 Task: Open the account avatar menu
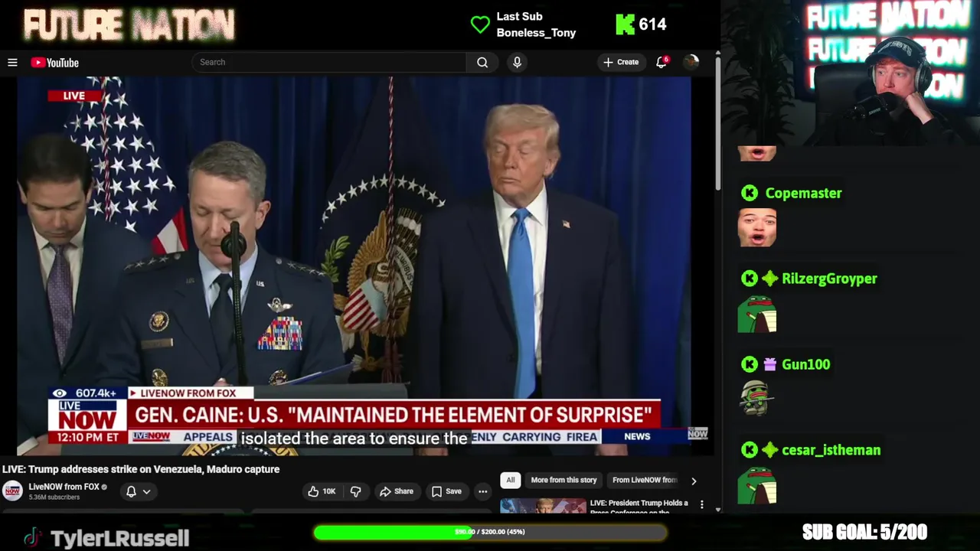pyautogui.click(x=691, y=62)
